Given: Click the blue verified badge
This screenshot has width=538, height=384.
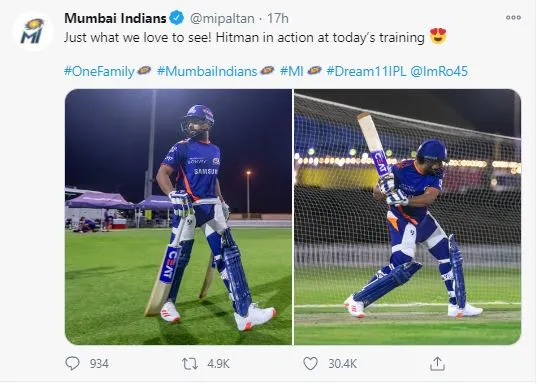Looking at the screenshot, I should 177,18.
